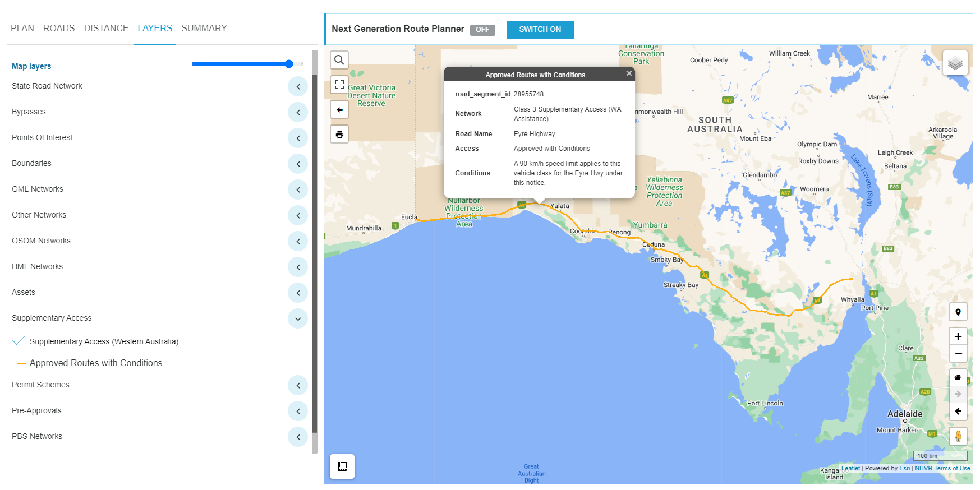Zoom out on the map
Viewport: 980px width, 490px height.
click(x=958, y=353)
